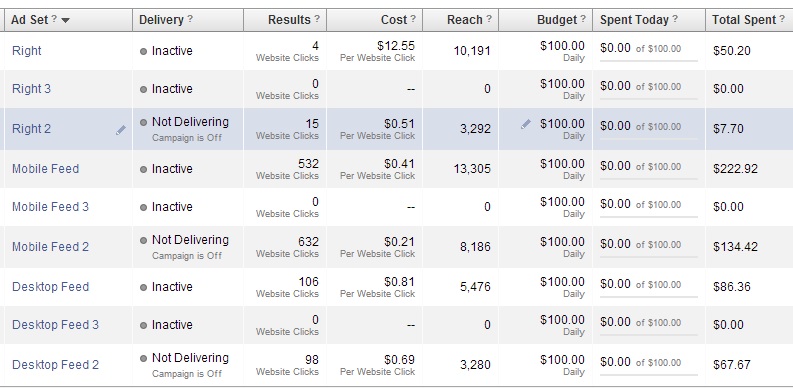This screenshot has height=388, width=793.
Task: Click Spent Today progress bar for Right row
Action: [x=649, y=61]
